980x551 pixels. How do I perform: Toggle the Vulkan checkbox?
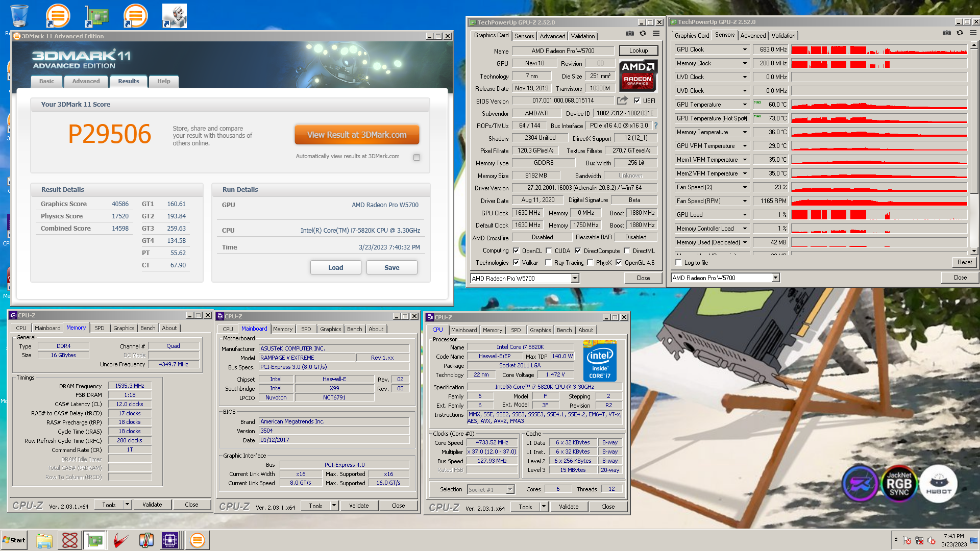pos(516,263)
